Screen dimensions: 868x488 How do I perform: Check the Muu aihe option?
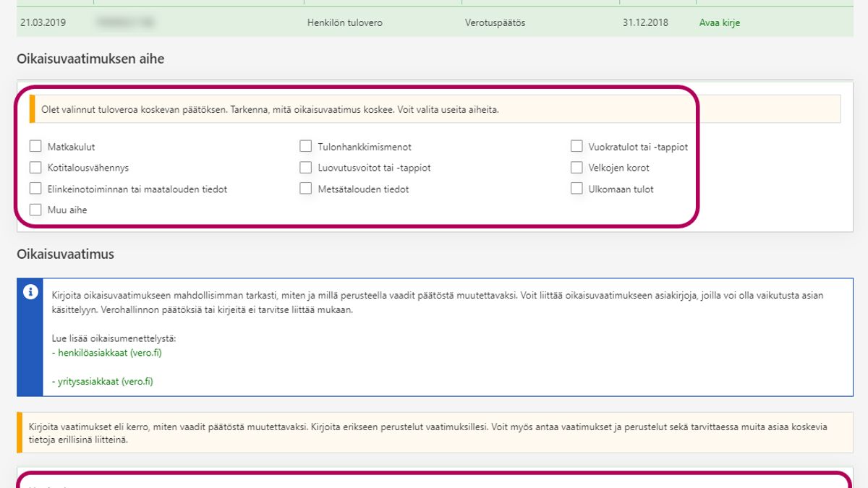pyautogui.click(x=35, y=210)
